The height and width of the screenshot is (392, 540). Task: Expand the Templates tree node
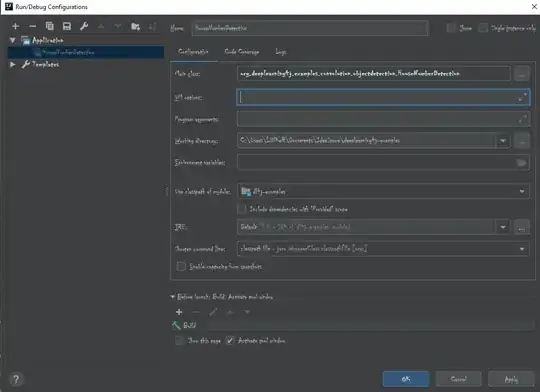pyautogui.click(x=13, y=64)
